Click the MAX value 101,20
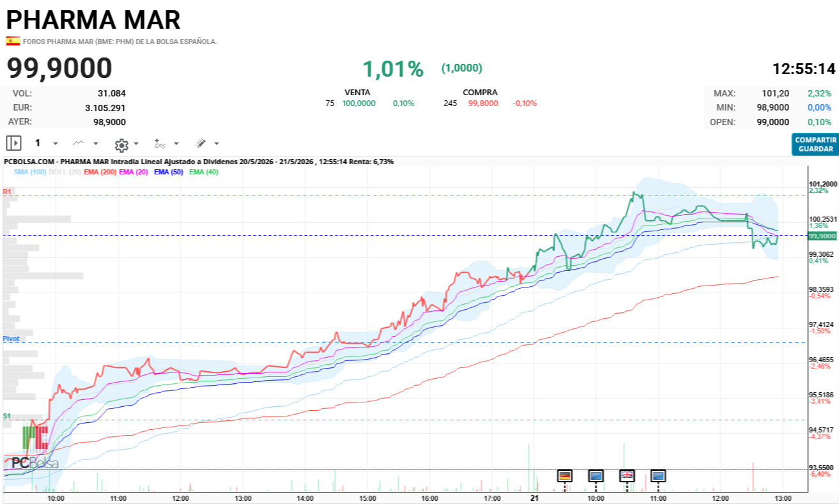 pyautogui.click(x=775, y=93)
